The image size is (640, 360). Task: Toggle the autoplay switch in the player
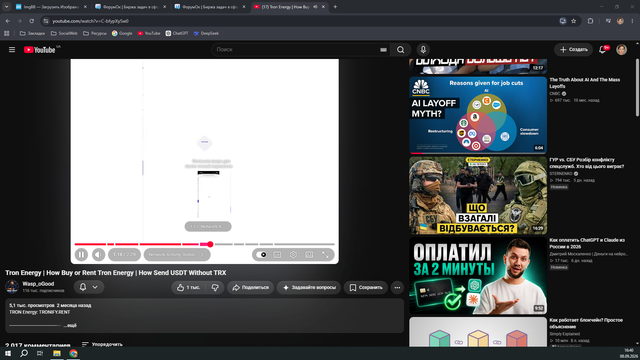click(x=261, y=255)
